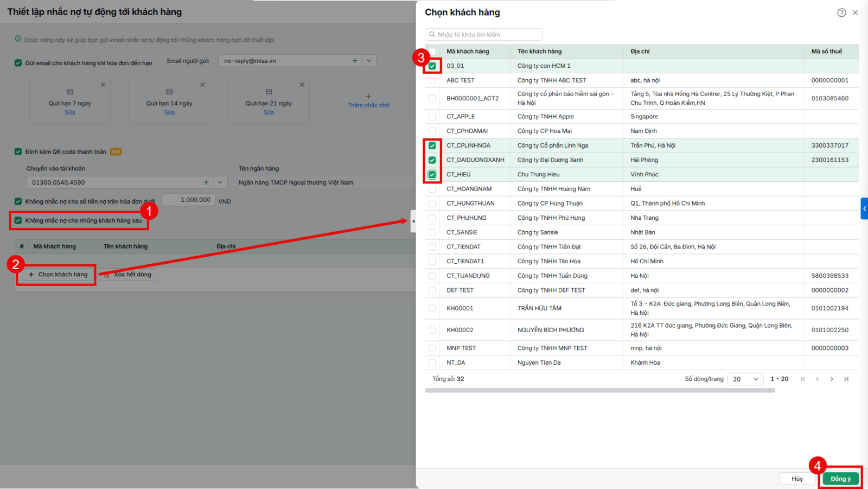The height and width of the screenshot is (489, 868).
Task: Edit Quá hạn 21 ngày via Sửa link
Action: 269,113
